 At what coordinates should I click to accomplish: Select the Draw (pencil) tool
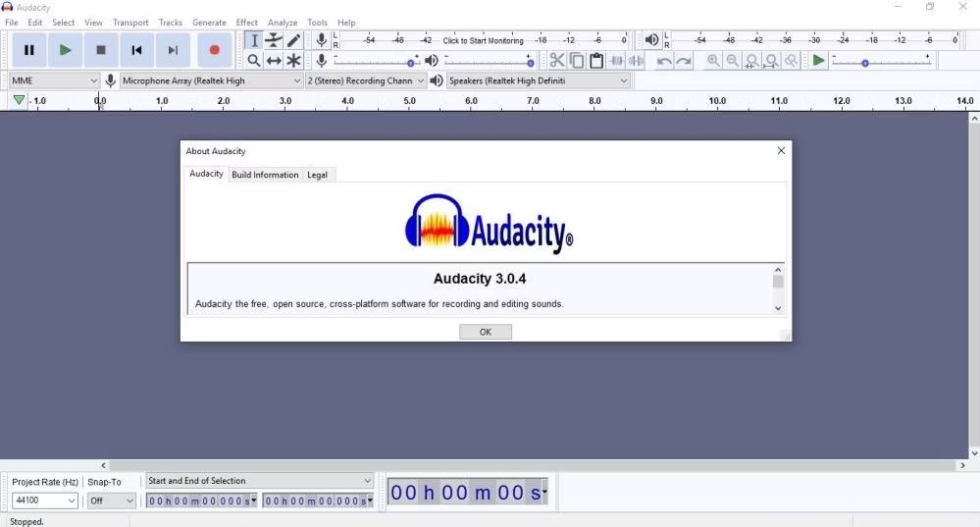point(293,40)
